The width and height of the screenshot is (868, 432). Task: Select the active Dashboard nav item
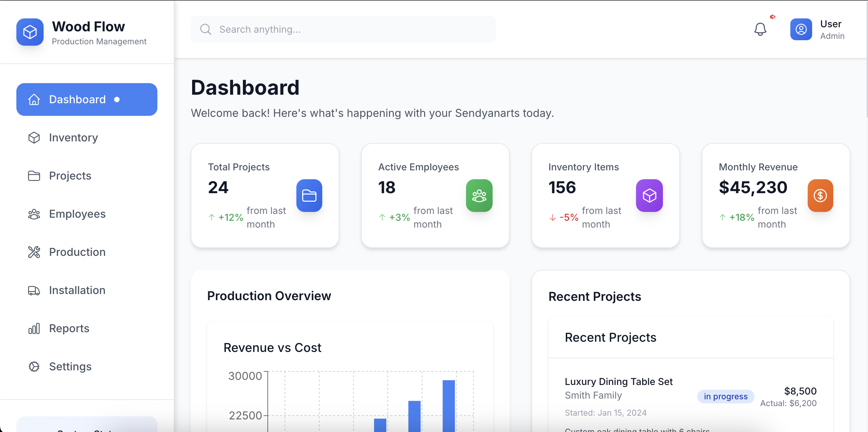(87, 99)
